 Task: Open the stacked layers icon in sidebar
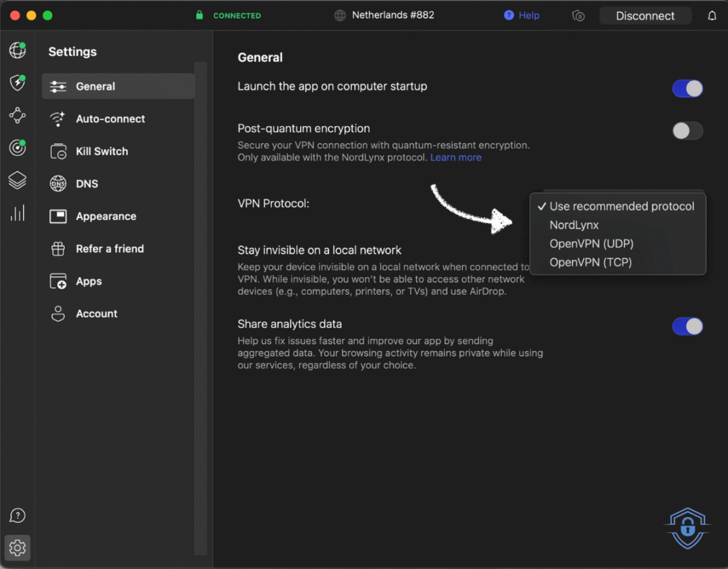pyautogui.click(x=18, y=180)
